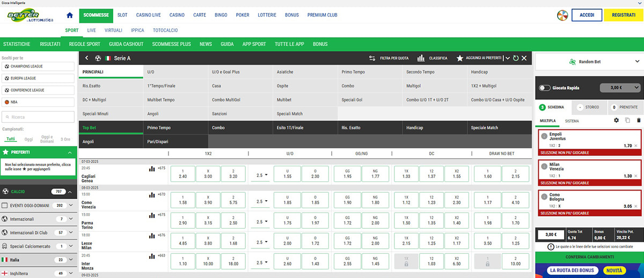Open the Casino Live top menu
The image size is (644, 278).
point(148,15)
